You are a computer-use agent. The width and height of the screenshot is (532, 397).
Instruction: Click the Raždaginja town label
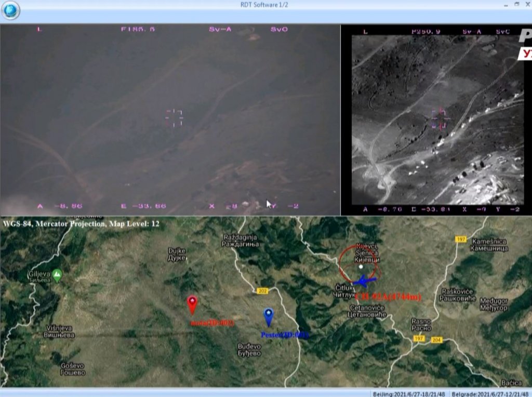[239, 240]
